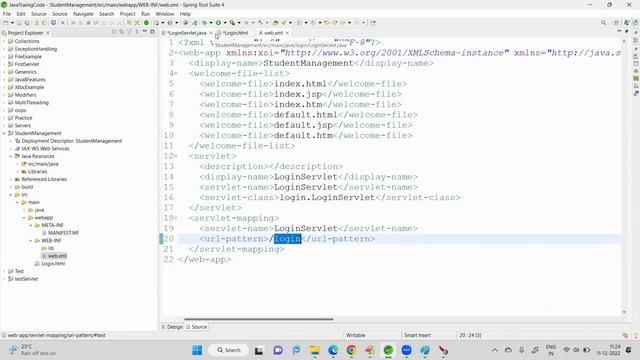640x360 pixels.
Task: Open the Navigate menu
Action: click(83, 13)
